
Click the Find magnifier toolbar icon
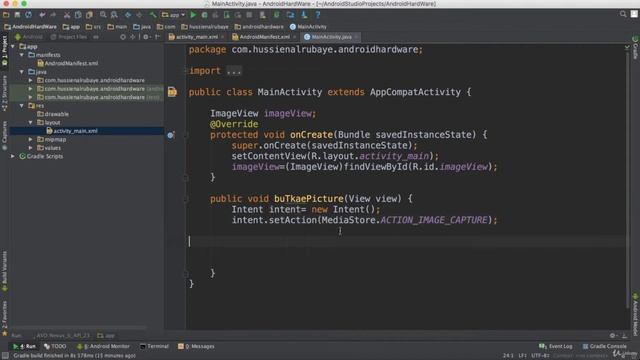coord(103,15)
